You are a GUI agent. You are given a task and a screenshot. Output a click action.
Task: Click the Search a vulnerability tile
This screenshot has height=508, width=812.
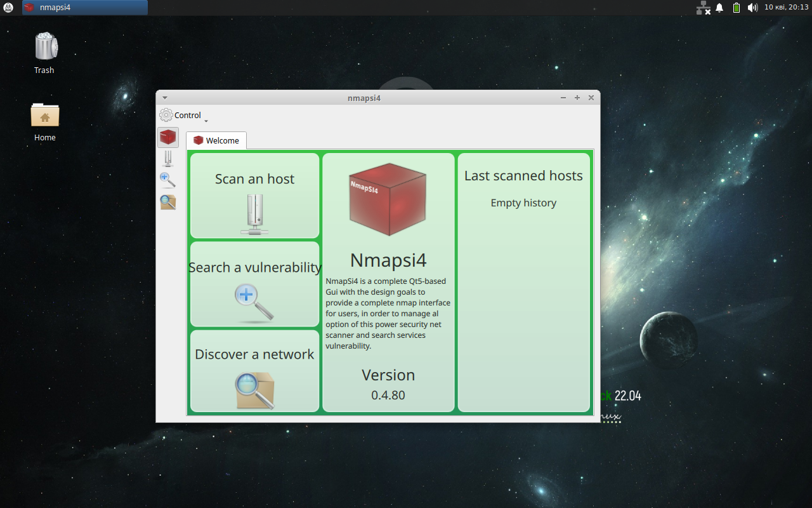click(254, 284)
